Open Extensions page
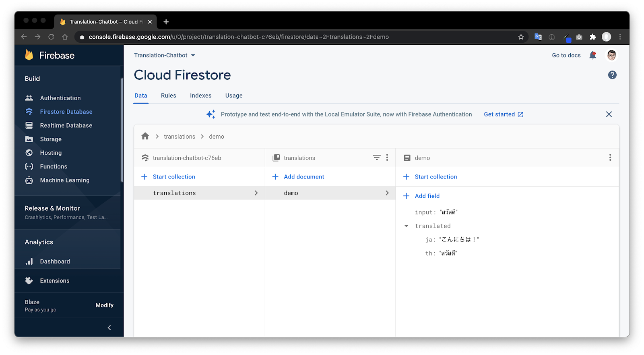This screenshot has width=644, height=355. coord(55,281)
